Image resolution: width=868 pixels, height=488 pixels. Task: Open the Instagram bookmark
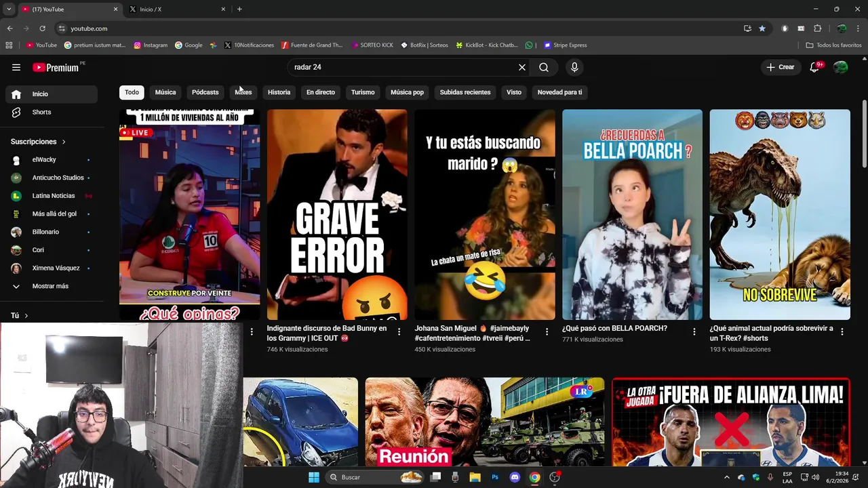[x=151, y=45]
